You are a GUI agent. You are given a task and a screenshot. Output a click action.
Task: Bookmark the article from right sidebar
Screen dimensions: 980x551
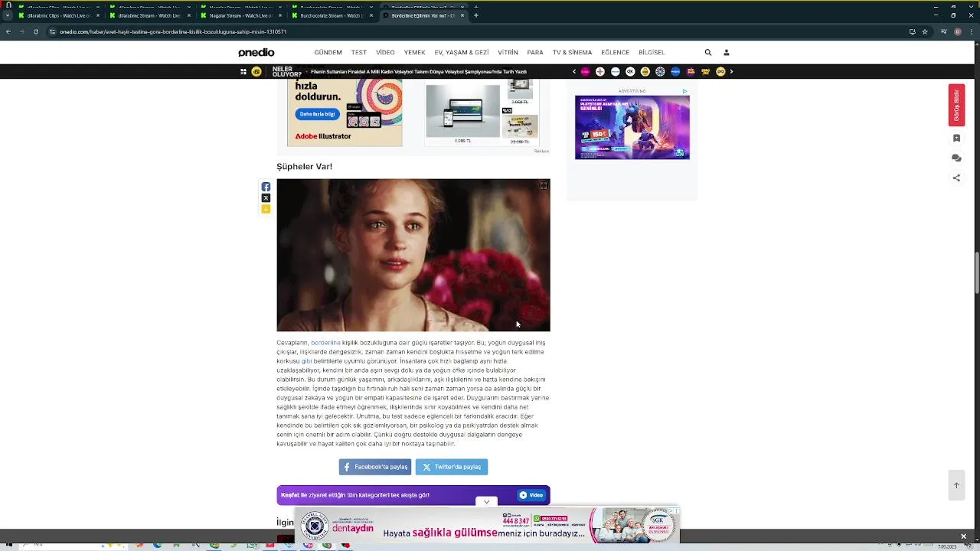pyautogui.click(x=956, y=139)
